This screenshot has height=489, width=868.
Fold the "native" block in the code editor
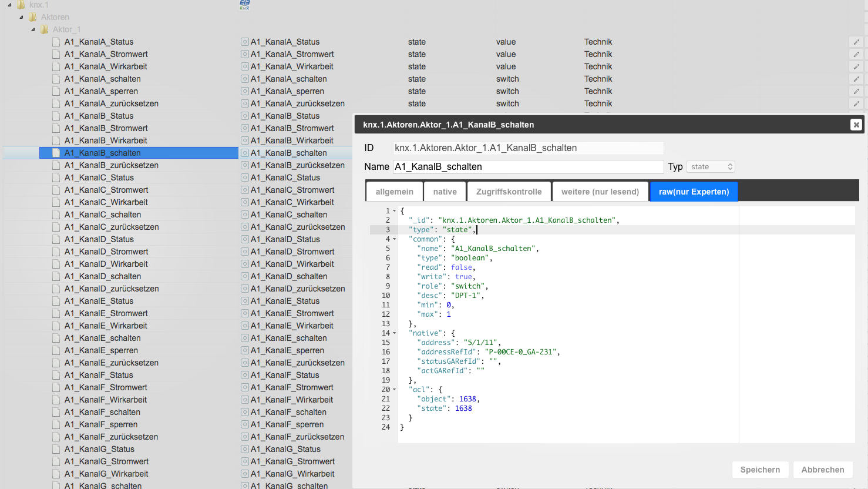click(395, 333)
